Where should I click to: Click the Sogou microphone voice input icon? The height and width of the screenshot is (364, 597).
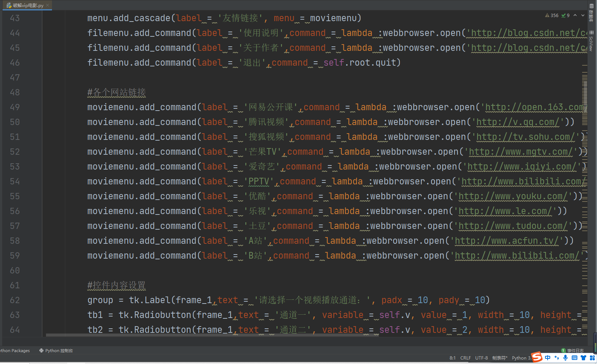[565, 358]
